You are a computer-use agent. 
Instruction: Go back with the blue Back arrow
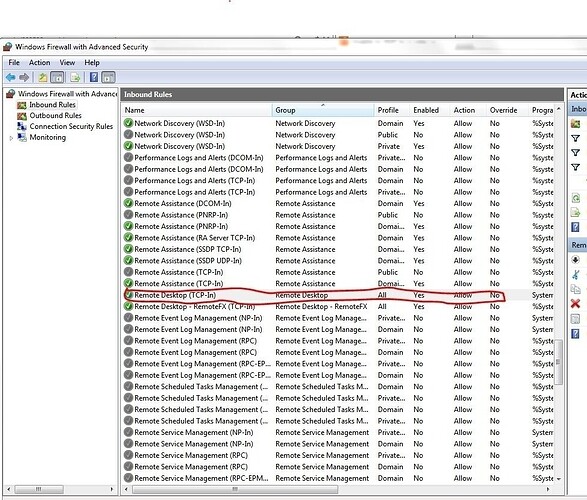10,77
